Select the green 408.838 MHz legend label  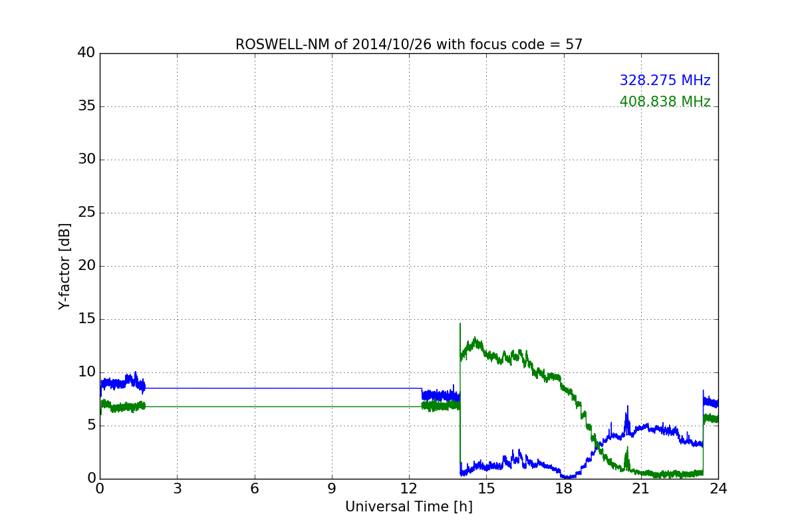click(x=665, y=102)
